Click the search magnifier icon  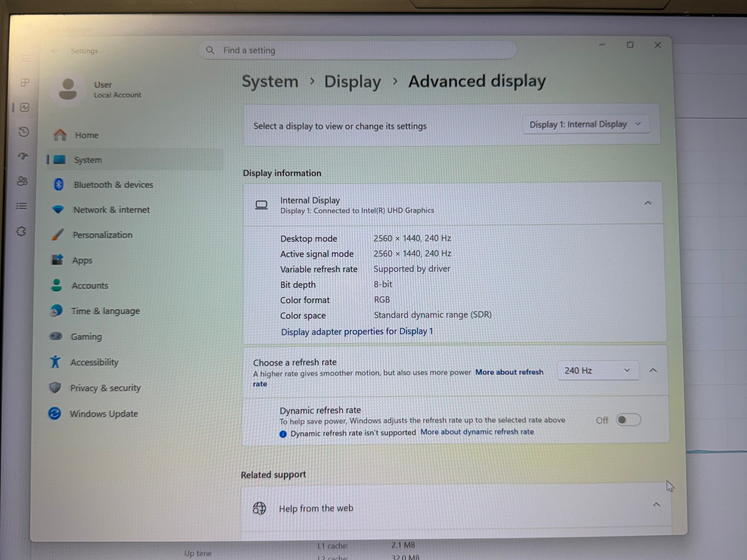(210, 50)
